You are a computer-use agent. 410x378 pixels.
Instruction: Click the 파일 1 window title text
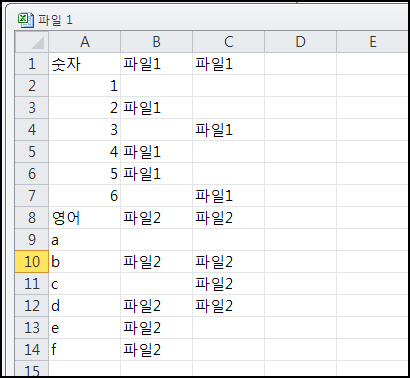(55, 20)
